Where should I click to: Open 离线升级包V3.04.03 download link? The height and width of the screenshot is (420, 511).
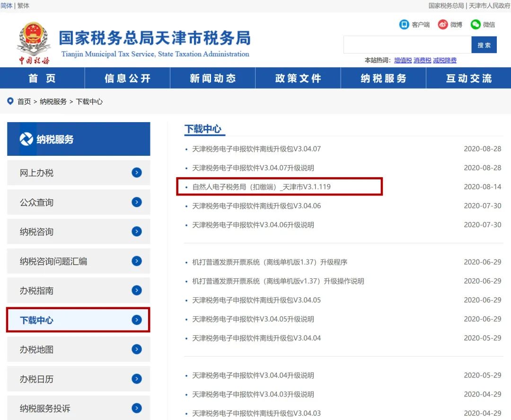[256, 413]
